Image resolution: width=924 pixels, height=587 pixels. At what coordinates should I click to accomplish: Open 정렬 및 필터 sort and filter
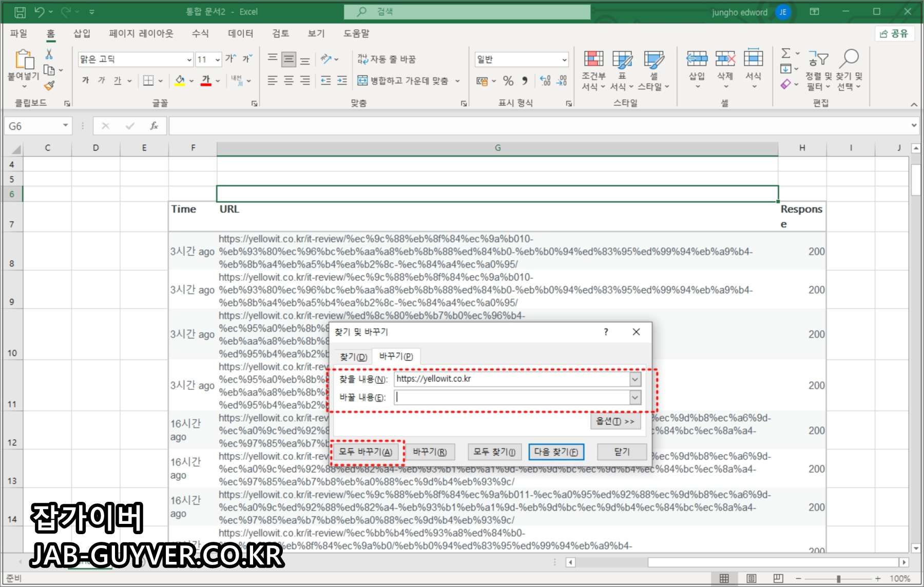click(818, 71)
